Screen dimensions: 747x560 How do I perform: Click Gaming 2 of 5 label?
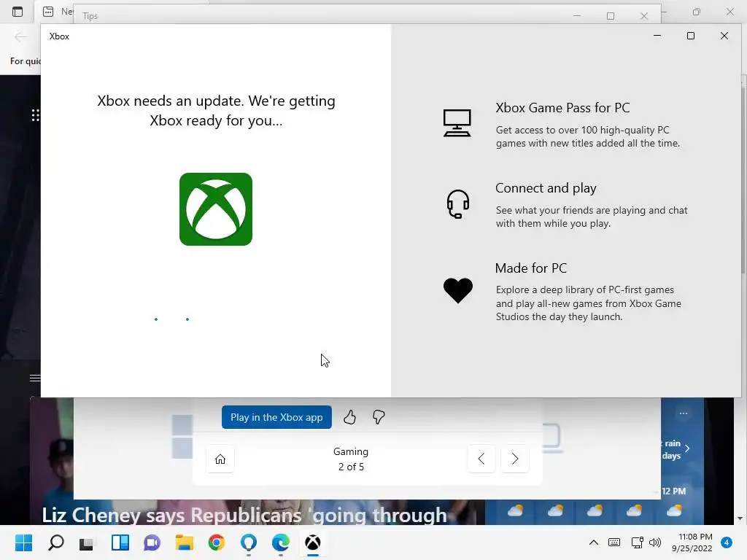[x=351, y=459]
